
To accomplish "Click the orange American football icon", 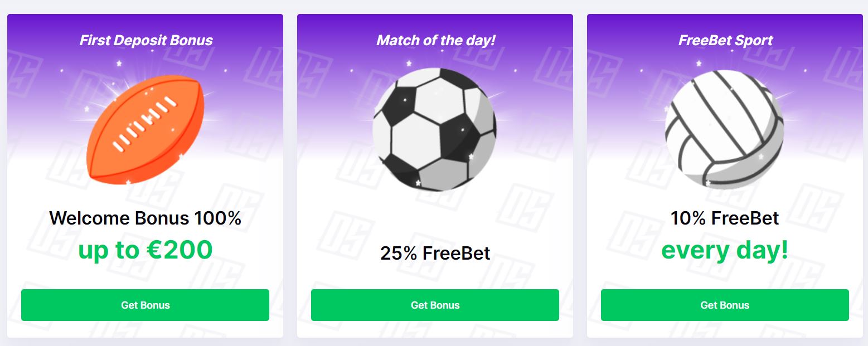I will coord(146,129).
